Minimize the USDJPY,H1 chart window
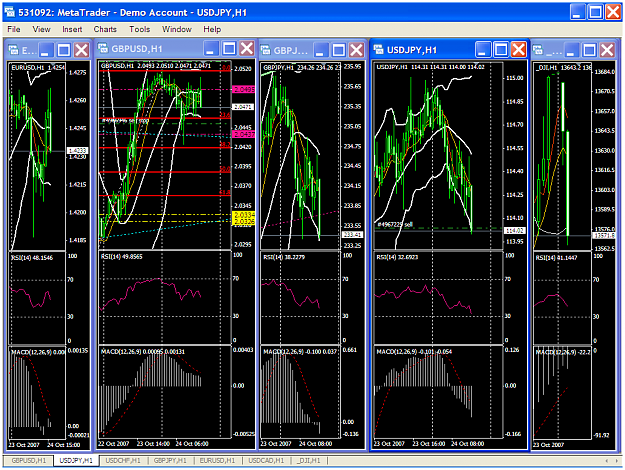This screenshot has width=625, height=470. tap(482, 49)
